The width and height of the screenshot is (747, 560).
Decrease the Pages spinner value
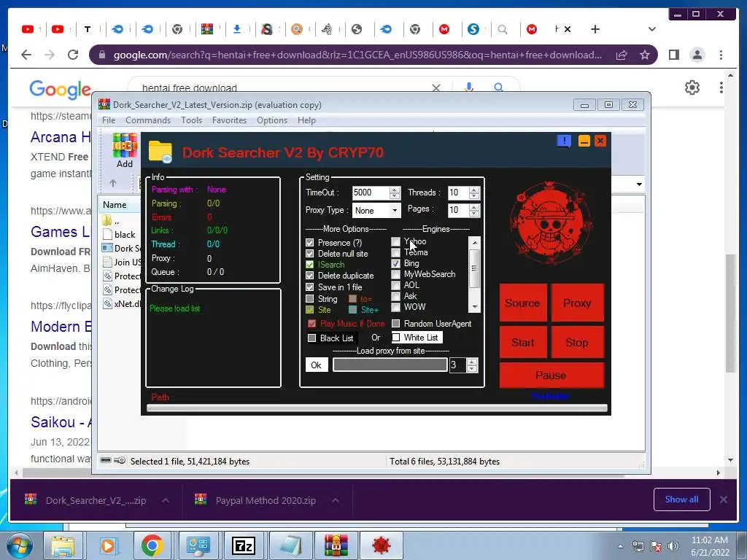(x=473, y=213)
